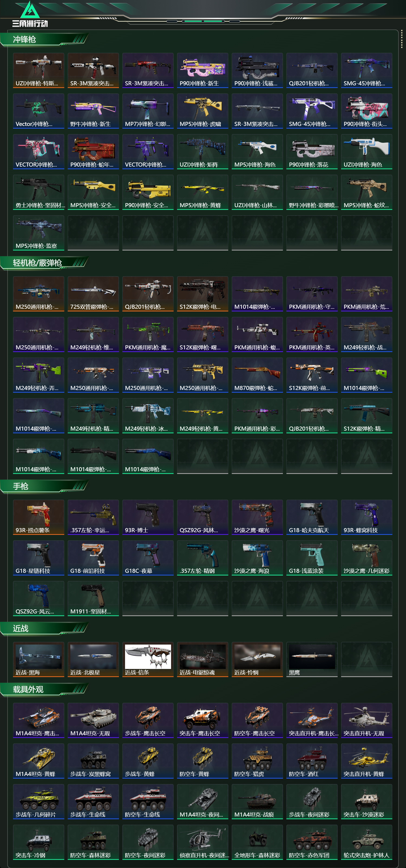This screenshot has width=406, height=868.
Task: Open the G18-浅蓝涂装 pistol item
Action: (x=312, y=558)
